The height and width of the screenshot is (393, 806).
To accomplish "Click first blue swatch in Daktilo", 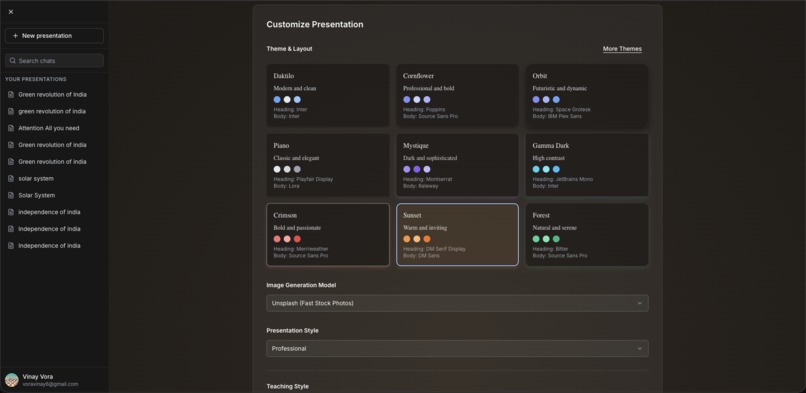I will pos(277,100).
